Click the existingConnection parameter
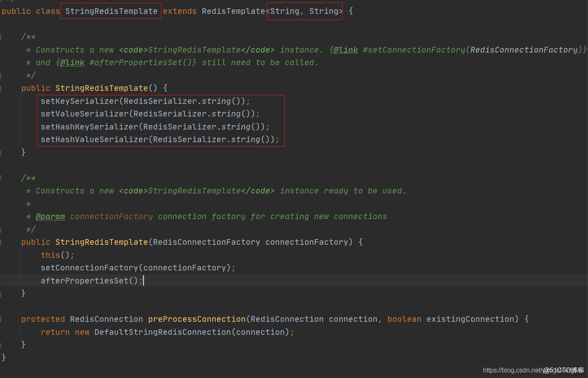Viewport: 588px width, 378px height. [470, 319]
